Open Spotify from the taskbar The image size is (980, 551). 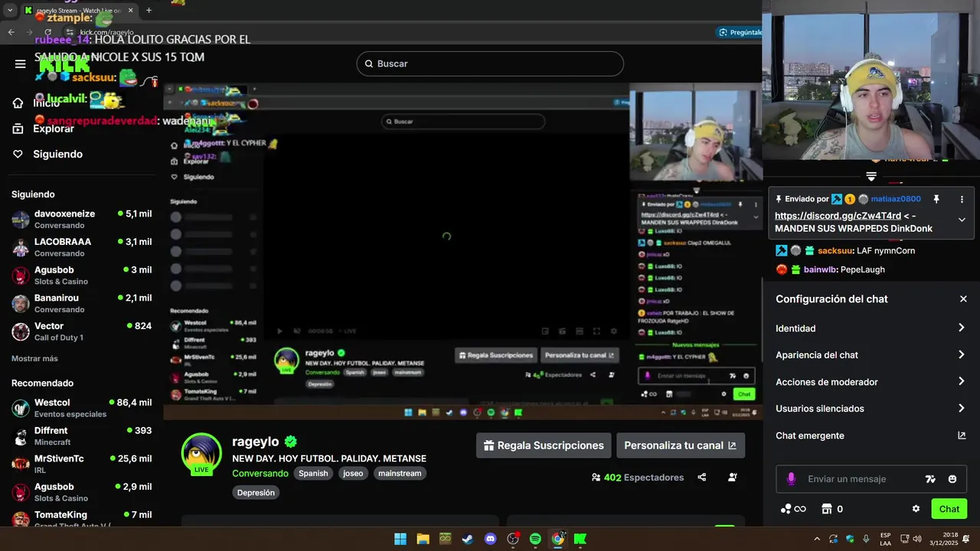535,539
